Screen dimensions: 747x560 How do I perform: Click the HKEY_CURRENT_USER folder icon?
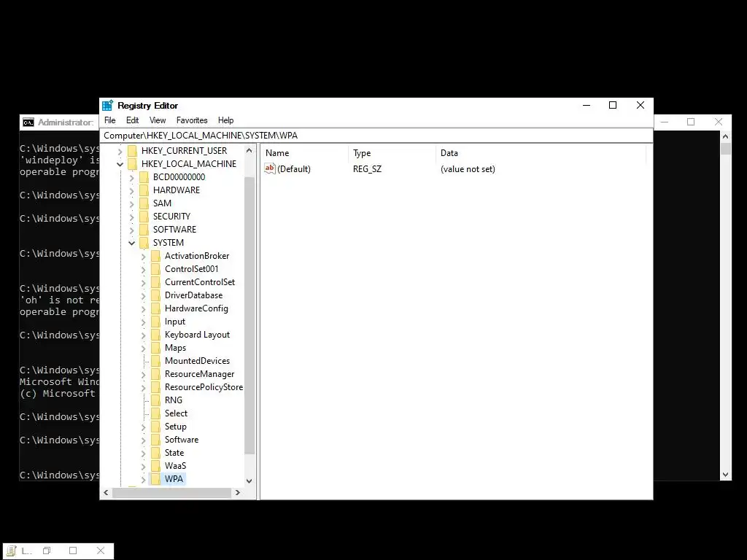[x=133, y=151]
